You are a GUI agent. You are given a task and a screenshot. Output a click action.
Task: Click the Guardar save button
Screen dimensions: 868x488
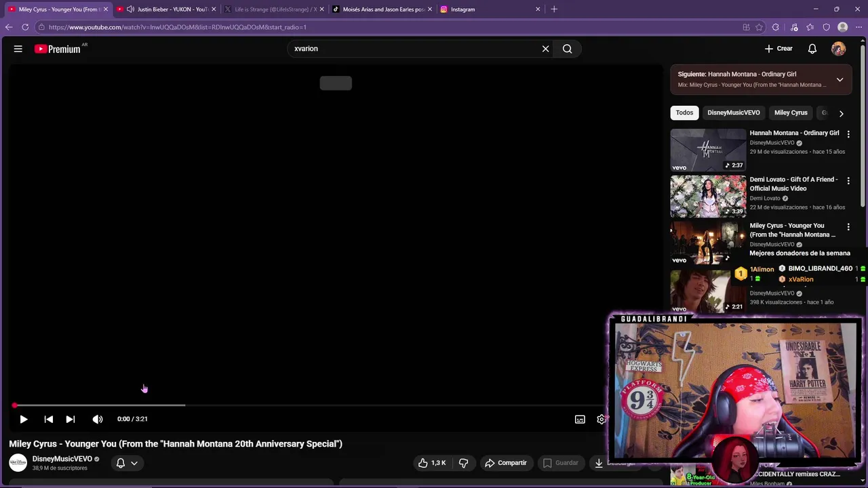tap(561, 463)
